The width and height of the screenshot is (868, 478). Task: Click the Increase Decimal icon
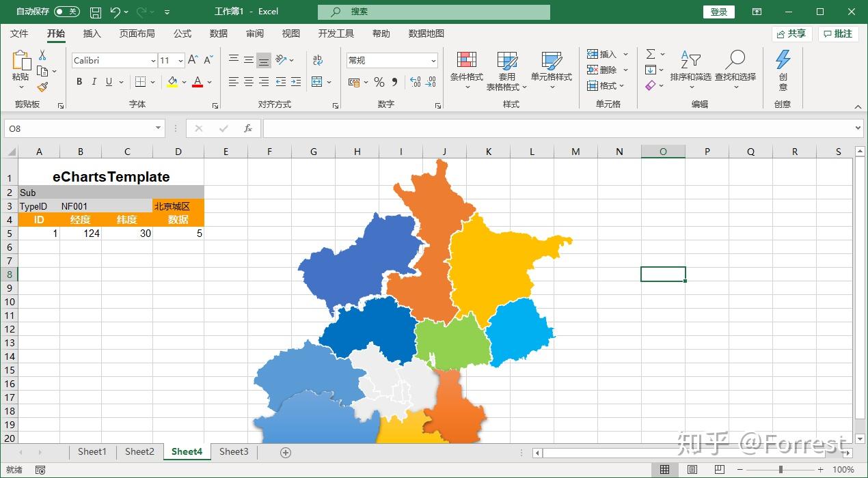415,82
